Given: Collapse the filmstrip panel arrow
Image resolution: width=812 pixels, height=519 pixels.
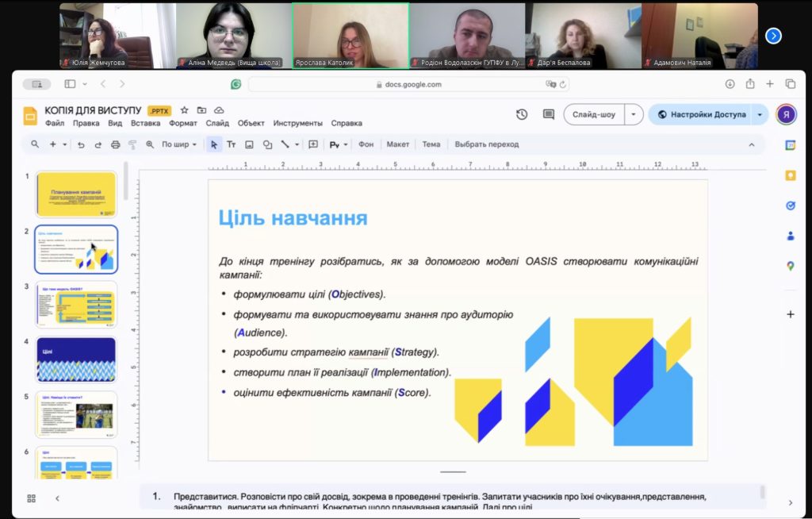Looking at the screenshot, I should coord(57,498).
